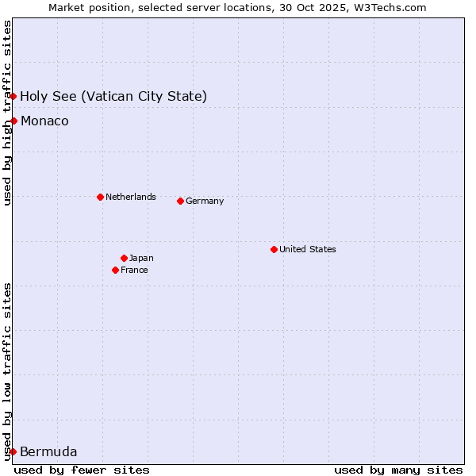Image resolution: width=476 pixels, height=476 pixels.
Task: Click the "used by fewer sites" axis label
Action: pyautogui.click(x=82, y=470)
